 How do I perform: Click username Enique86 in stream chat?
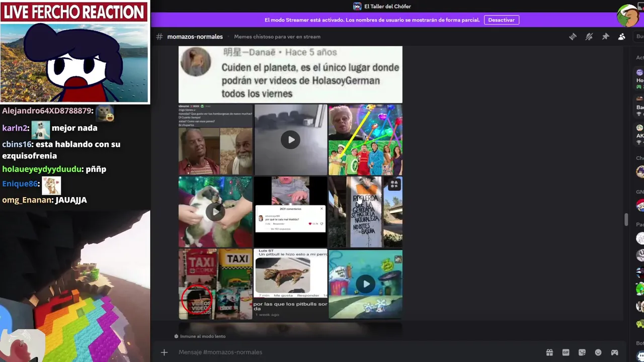pyautogui.click(x=21, y=184)
